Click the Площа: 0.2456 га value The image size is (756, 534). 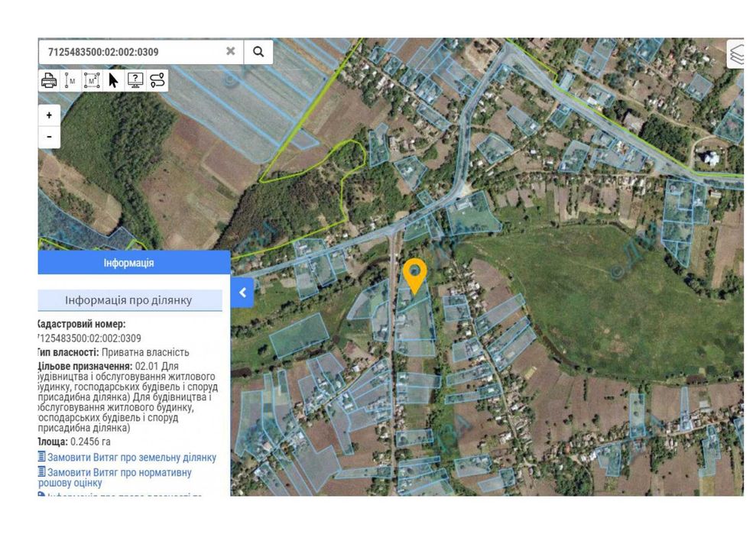pyautogui.click(x=75, y=442)
